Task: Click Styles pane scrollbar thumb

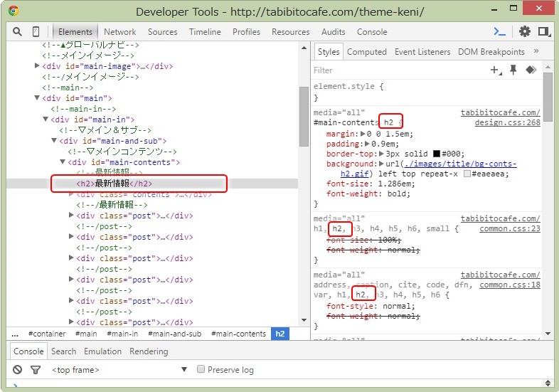Action: 548,97
